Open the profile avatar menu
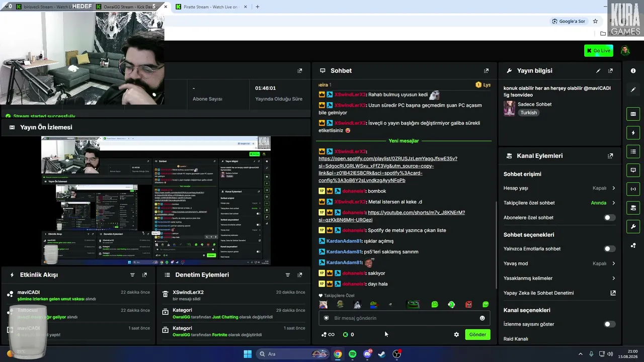The width and height of the screenshot is (644, 362). [x=625, y=50]
